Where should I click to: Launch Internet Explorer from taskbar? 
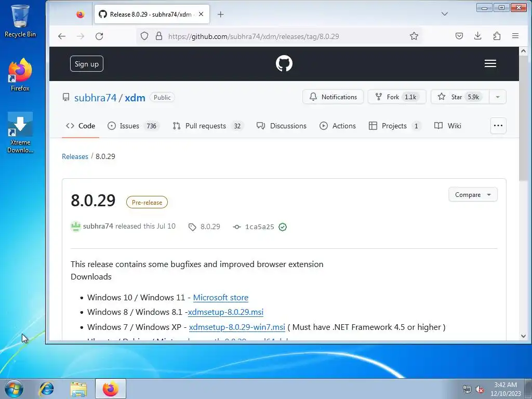46,389
